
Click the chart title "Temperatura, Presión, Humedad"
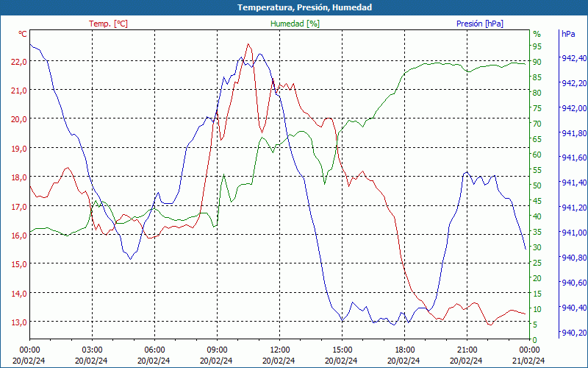click(x=304, y=7)
